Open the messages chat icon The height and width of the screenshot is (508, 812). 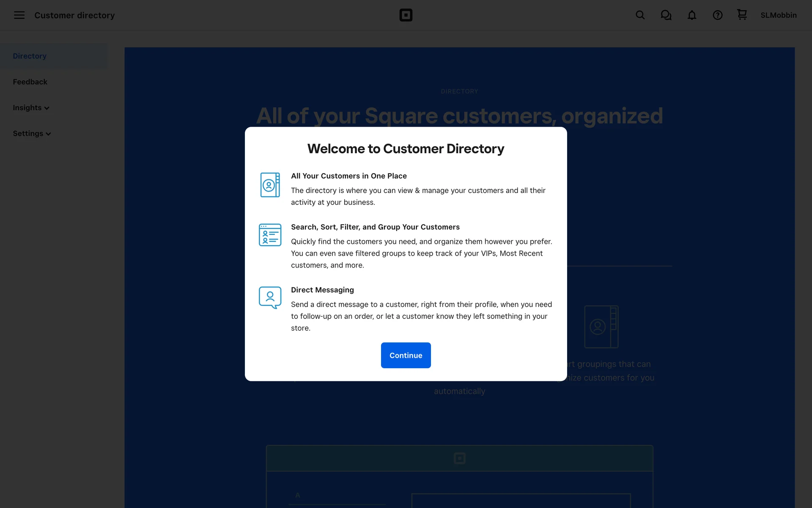[x=666, y=15]
